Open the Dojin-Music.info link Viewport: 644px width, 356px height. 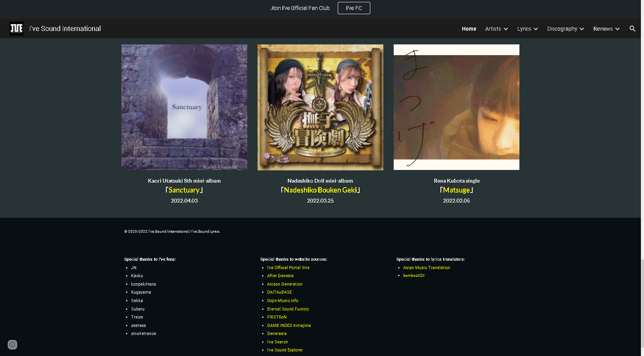[x=283, y=300]
